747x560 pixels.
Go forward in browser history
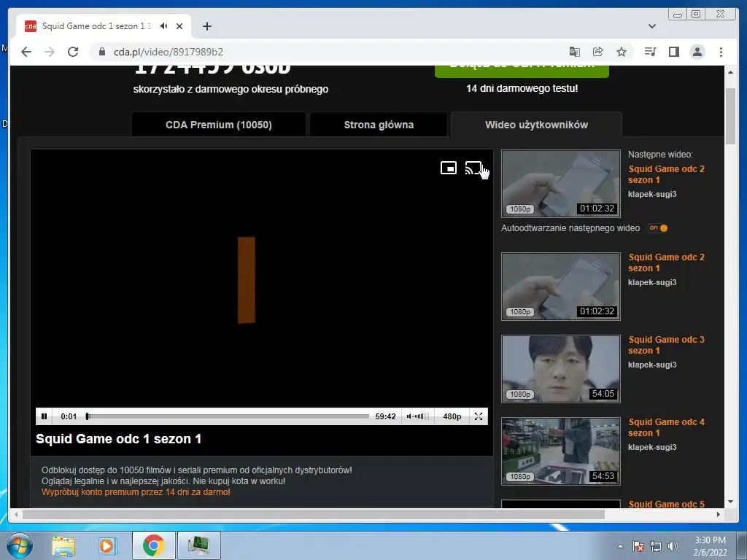pos(50,52)
